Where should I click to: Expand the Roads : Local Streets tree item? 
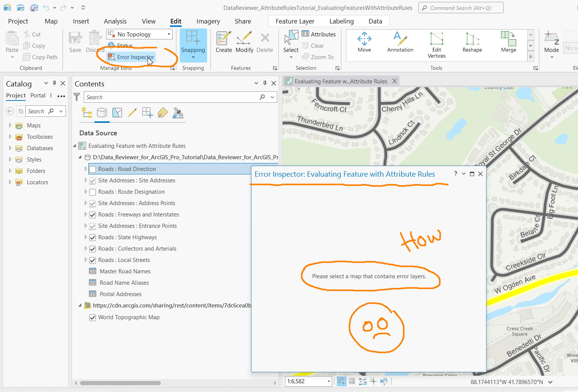[85, 260]
